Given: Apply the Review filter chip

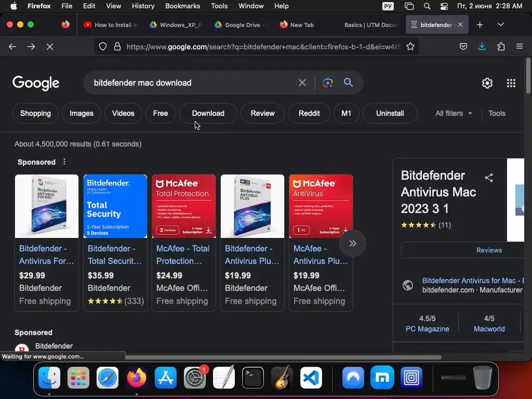Looking at the screenshot, I should click(262, 113).
